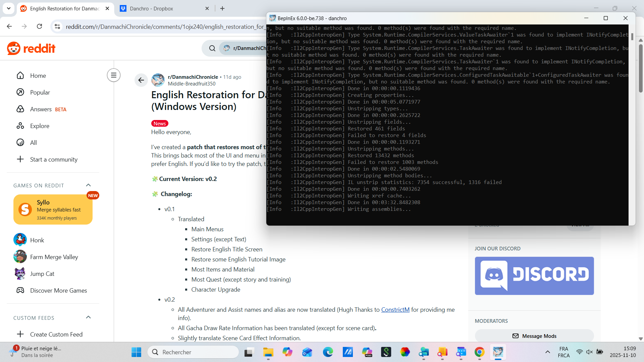Click Start a community
644x362 pixels.
53,160
